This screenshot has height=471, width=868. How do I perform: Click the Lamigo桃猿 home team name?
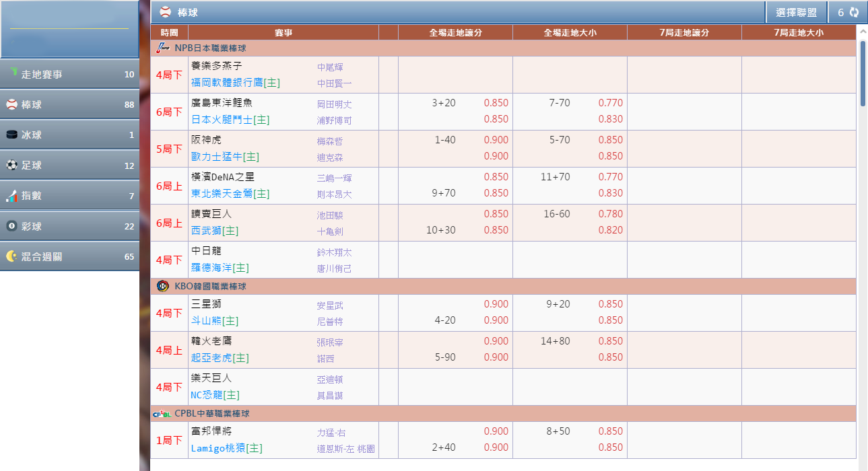coord(227,447)
